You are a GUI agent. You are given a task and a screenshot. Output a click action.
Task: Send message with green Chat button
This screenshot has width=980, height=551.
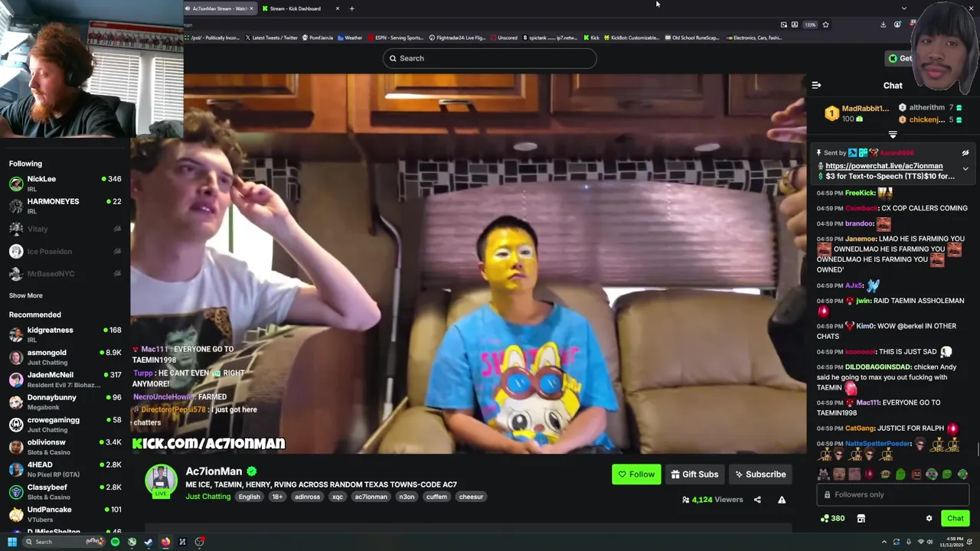(955, 518)
